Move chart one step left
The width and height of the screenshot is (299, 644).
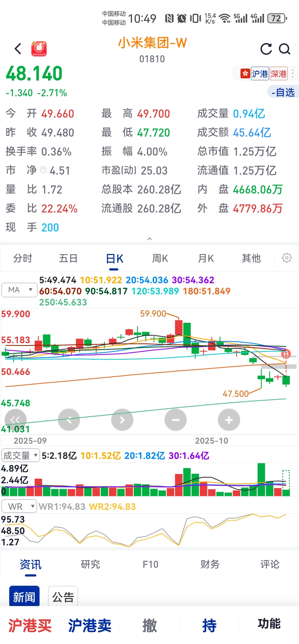[x=69, y=420]
